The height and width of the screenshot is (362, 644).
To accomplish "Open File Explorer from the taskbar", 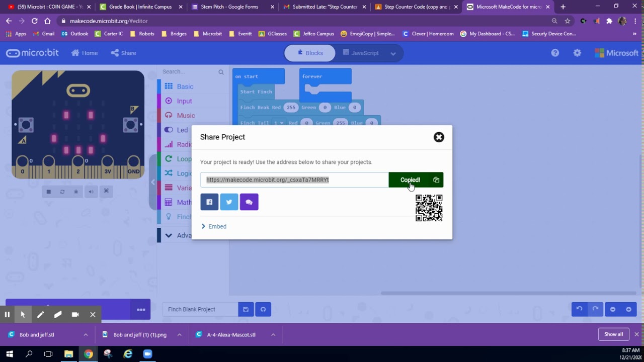I will pyautogui.click(x=68, y=354).
